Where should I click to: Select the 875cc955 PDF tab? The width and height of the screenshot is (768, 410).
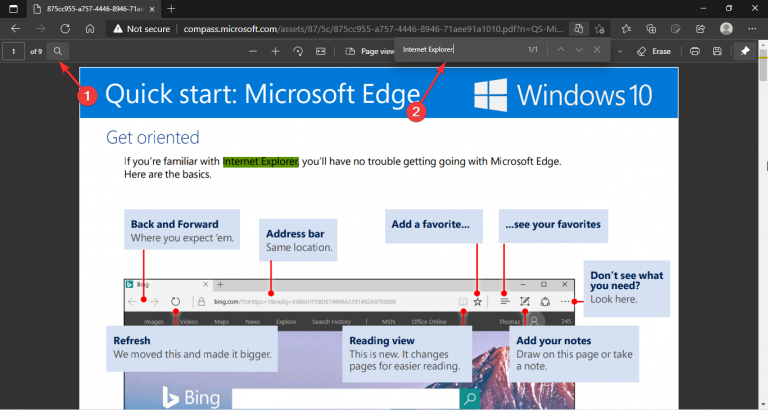click(93, 9)
